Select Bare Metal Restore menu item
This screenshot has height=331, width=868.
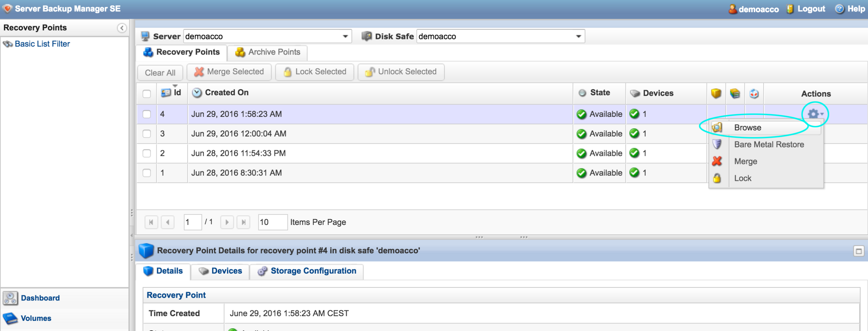tap(769, 145)
